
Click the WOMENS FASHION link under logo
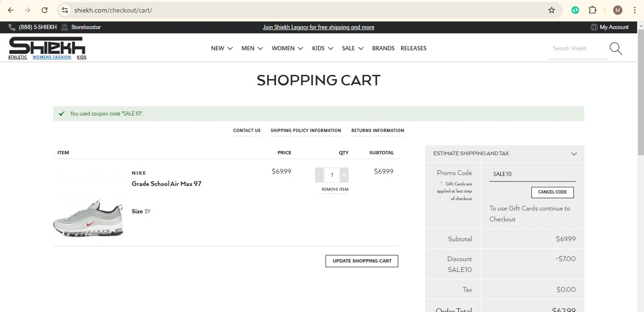(x=52, y=57)
